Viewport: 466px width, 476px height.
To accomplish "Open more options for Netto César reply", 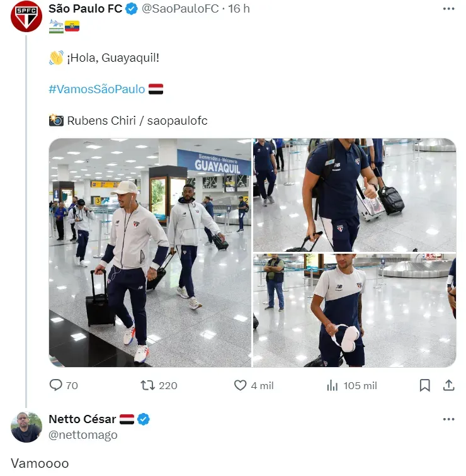I will pos(448,419).
